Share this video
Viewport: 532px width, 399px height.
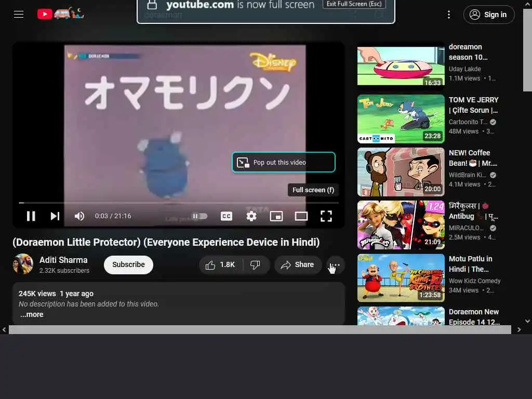point(298,264)
